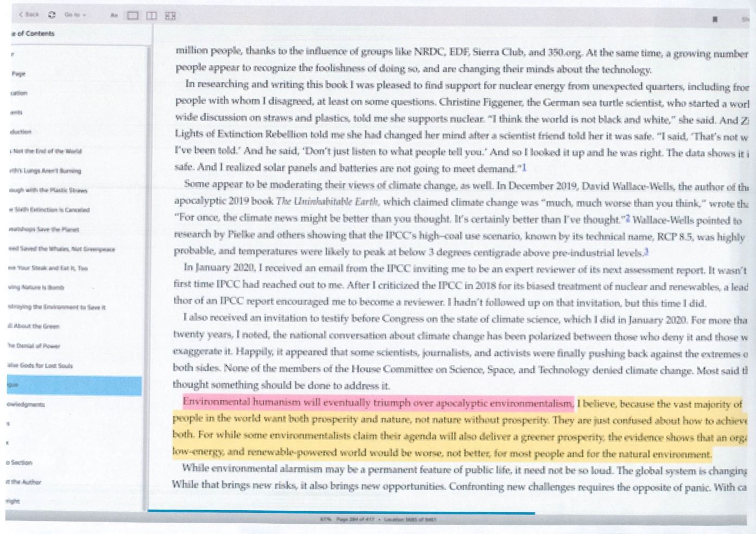Open the flashcards grid view icon
Image resolution: width=756 pixels, height=534 pixels.
point(170,16)
